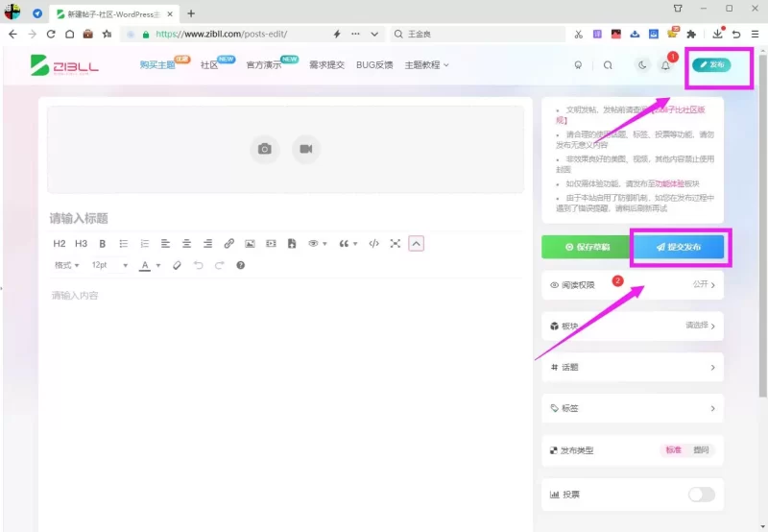
Task: Click the 请输入标题 title field
Action: click(x=285, y=218)
